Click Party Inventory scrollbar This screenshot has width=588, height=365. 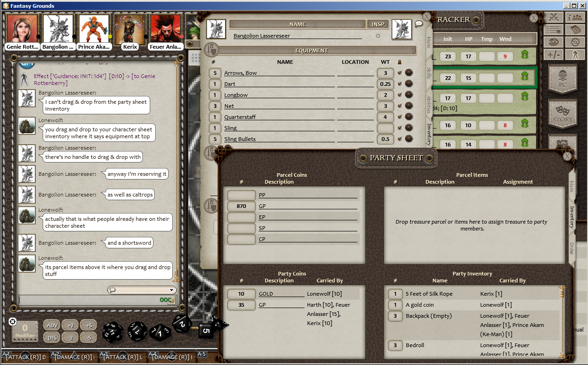coord(561,321)
